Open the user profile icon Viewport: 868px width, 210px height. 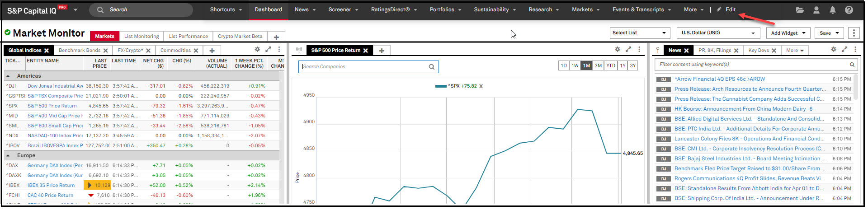(816, 10)
